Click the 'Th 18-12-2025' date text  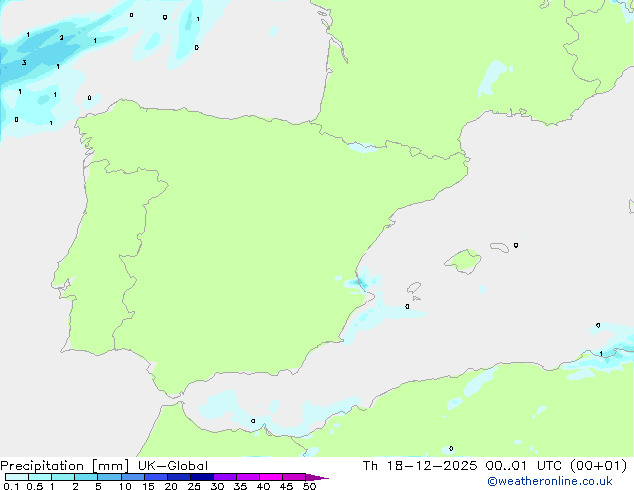coord(420,466)
